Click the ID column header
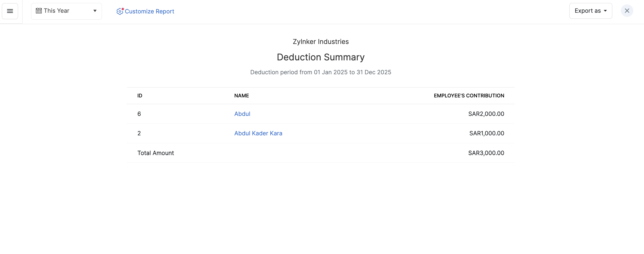 pyautogui.click(x=140, y=96)
